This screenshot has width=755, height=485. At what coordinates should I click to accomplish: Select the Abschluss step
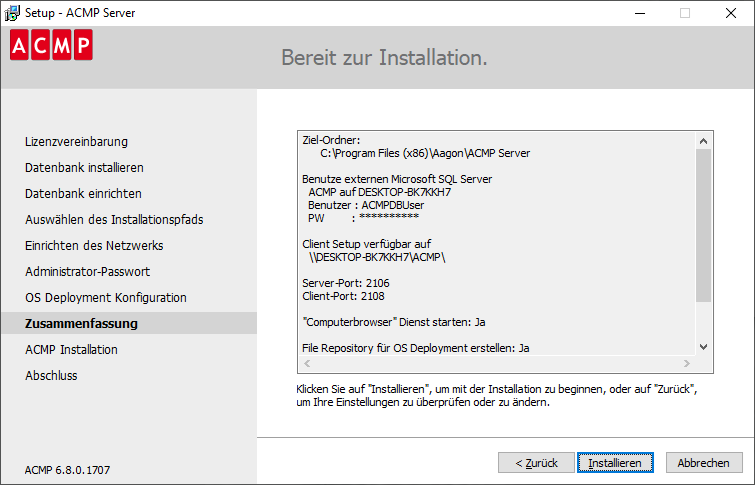point(51,376)
